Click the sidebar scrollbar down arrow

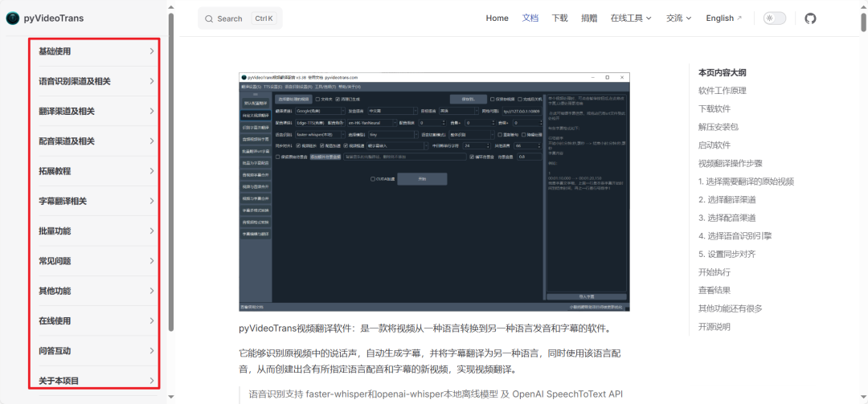point(171,396)
